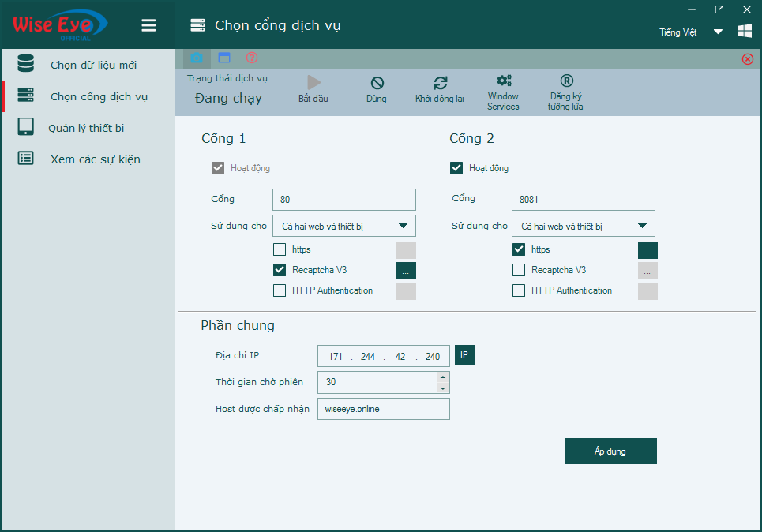Increase Thời gian chờ phiên using up arrow
This screenshot has height=532, width=762.
tap(445, 377)
